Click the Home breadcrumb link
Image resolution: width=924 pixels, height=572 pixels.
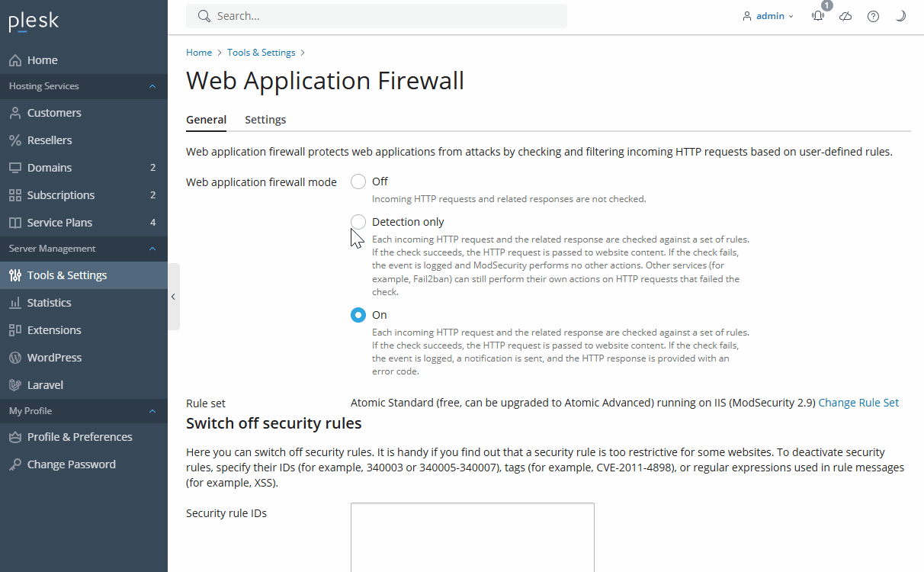[199, 53]
